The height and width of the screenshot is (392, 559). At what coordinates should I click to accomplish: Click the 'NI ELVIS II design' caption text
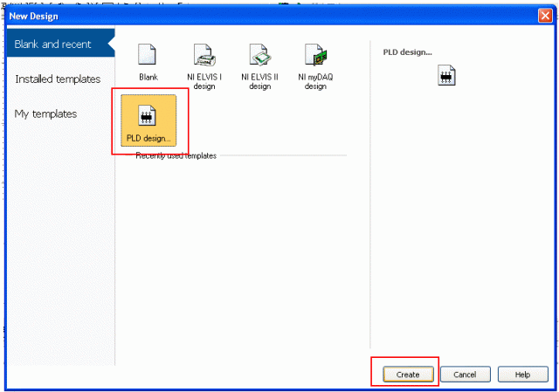point(259,82)
